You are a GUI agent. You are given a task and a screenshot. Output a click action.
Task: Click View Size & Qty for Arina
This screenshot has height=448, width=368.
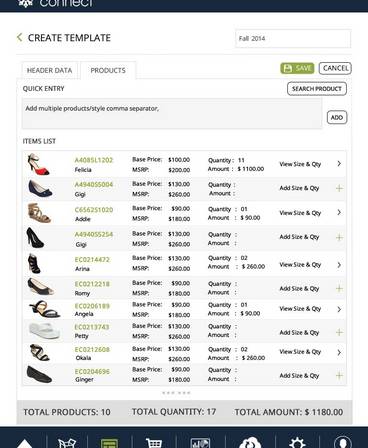pyautogui.click(x=300, y=265)
